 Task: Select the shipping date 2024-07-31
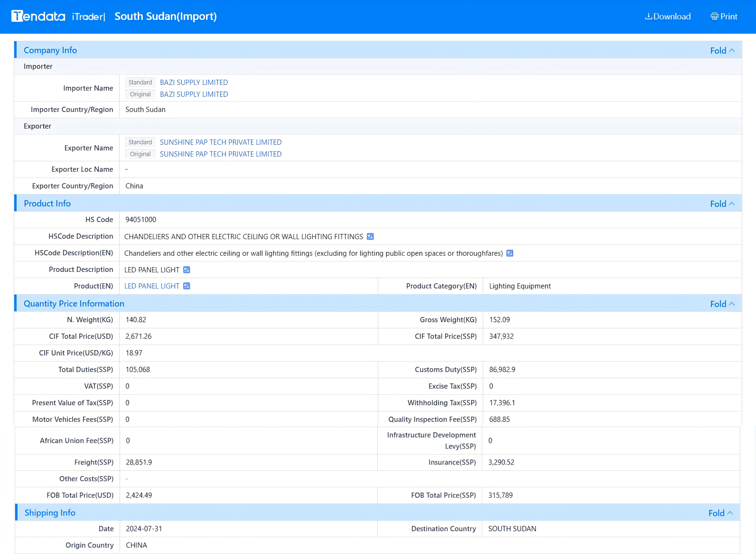144,529
